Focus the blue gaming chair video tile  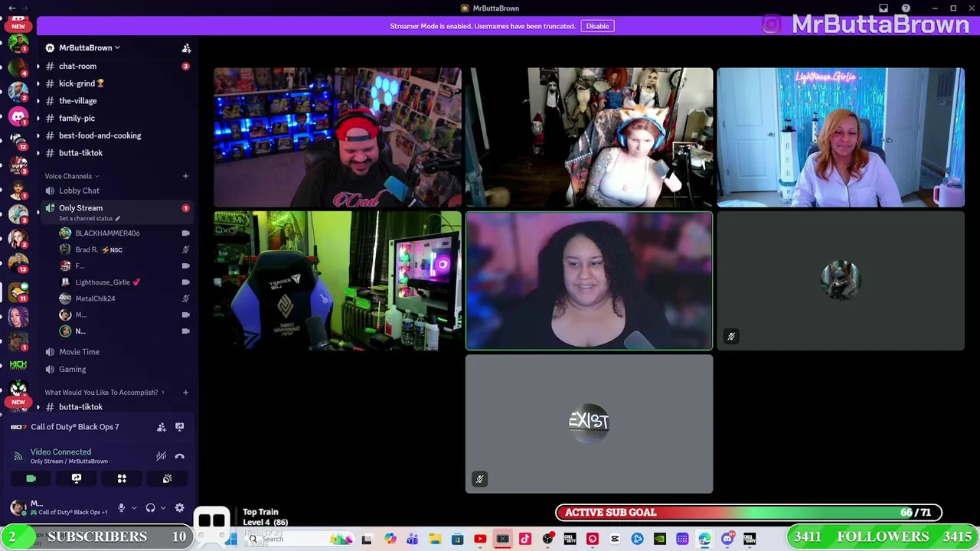[x=338, y=281]
